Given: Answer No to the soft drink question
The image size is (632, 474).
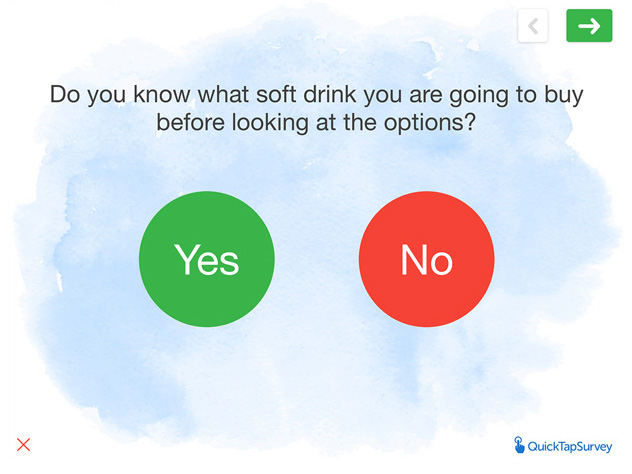Looking at the screenshot, I should (427, 259).
